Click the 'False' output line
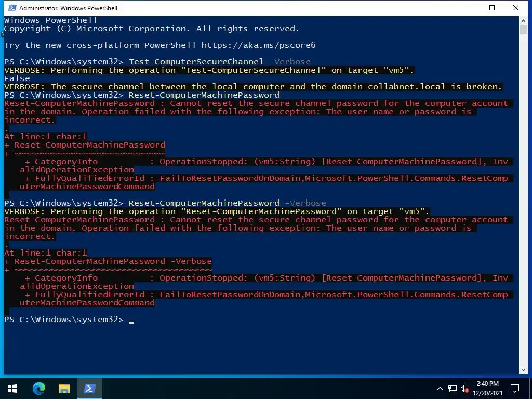This screenshot has width=532, height=399. 17,78
